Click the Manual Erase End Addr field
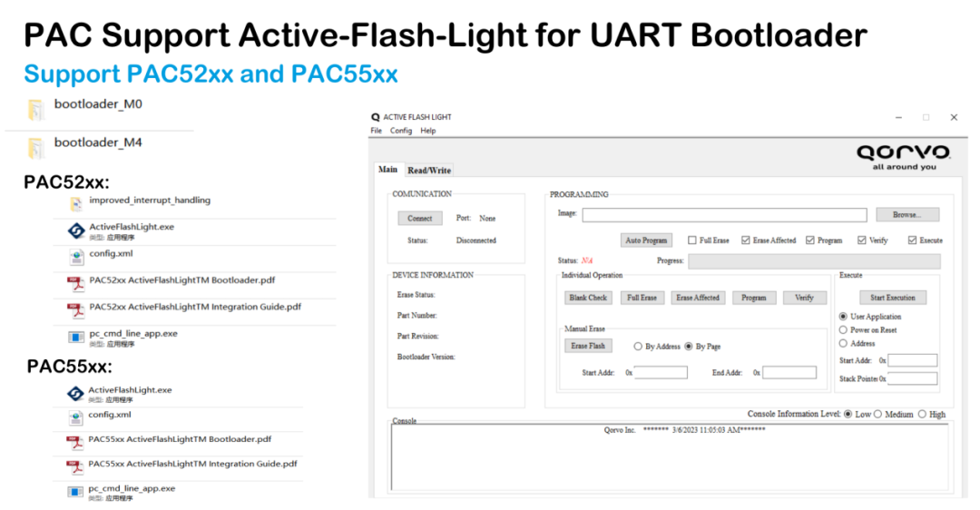Viewport: 980px width, 510px height. tap(789, 372)
